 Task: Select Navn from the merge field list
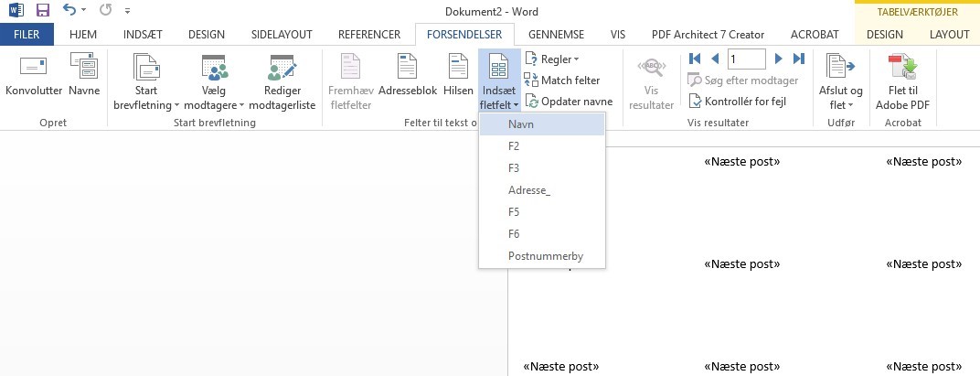542,124
